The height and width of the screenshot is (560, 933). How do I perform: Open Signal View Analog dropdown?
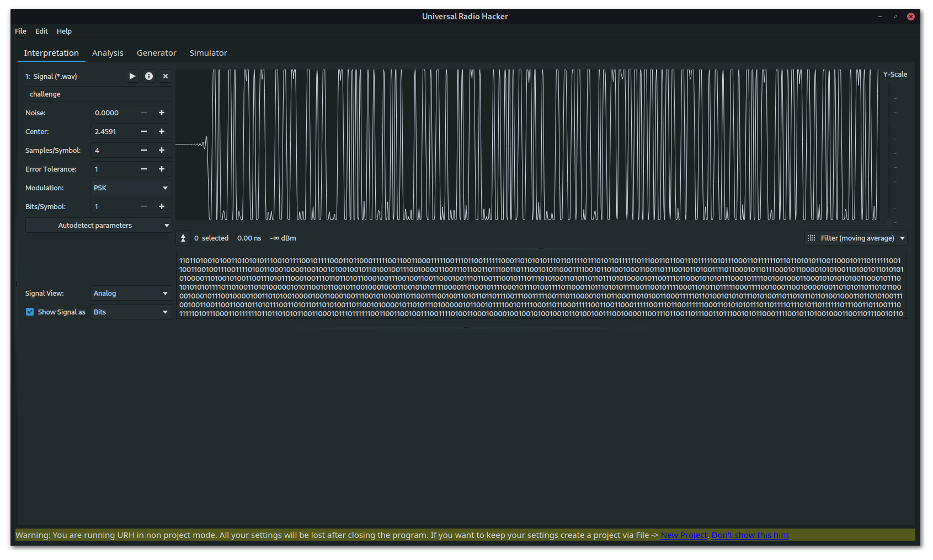click(x=131, y=293)
